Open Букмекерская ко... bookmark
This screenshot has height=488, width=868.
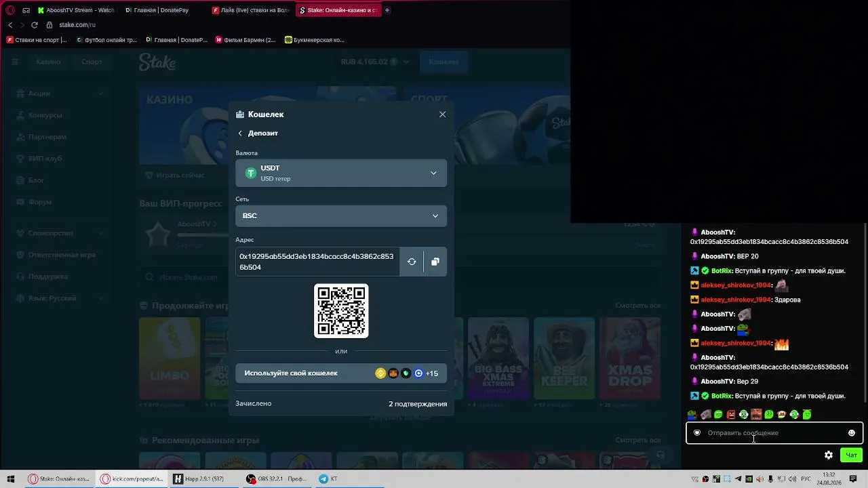click(x=315, y=40)
